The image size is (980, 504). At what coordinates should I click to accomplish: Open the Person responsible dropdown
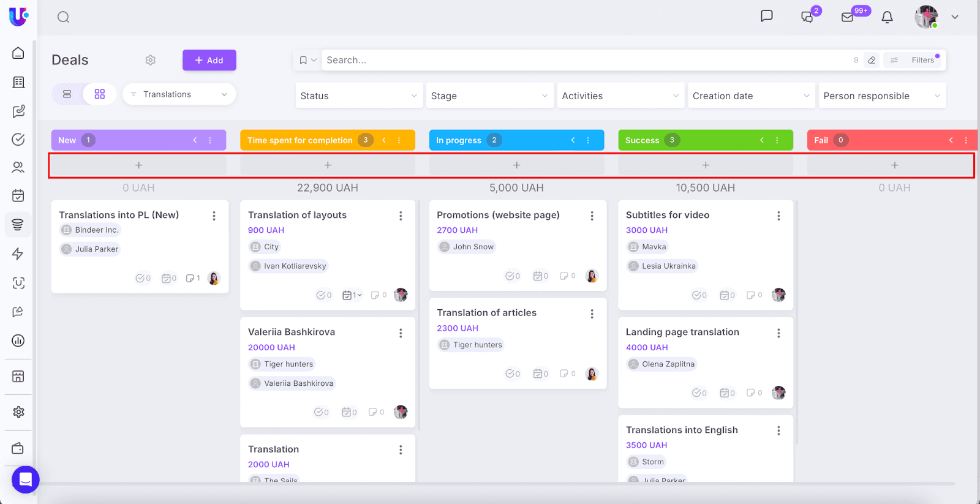click(881, 96)
